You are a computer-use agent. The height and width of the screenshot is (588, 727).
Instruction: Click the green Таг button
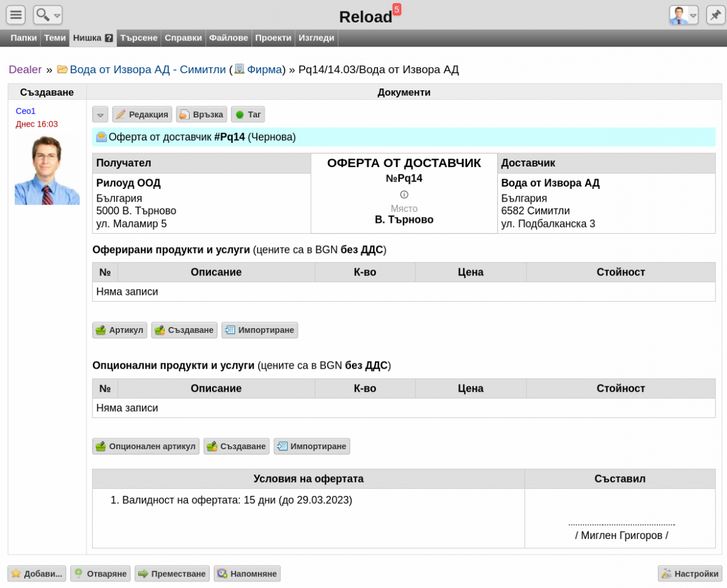248,114
